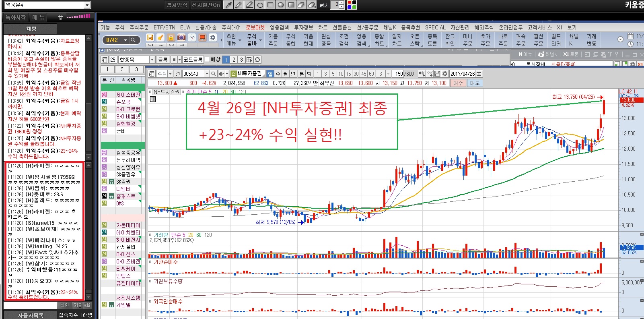Select the eyedropper tool in drawing bar
This screenshot has width=644, height=319.
pos(228,5)
